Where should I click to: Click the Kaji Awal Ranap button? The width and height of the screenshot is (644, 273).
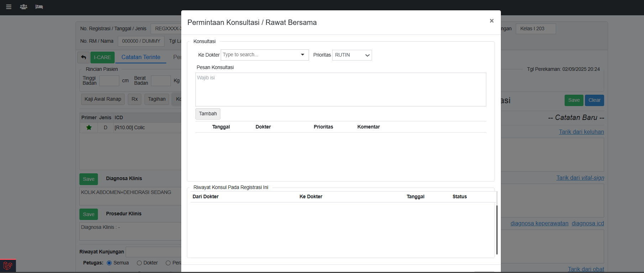(x=103, y=99)
